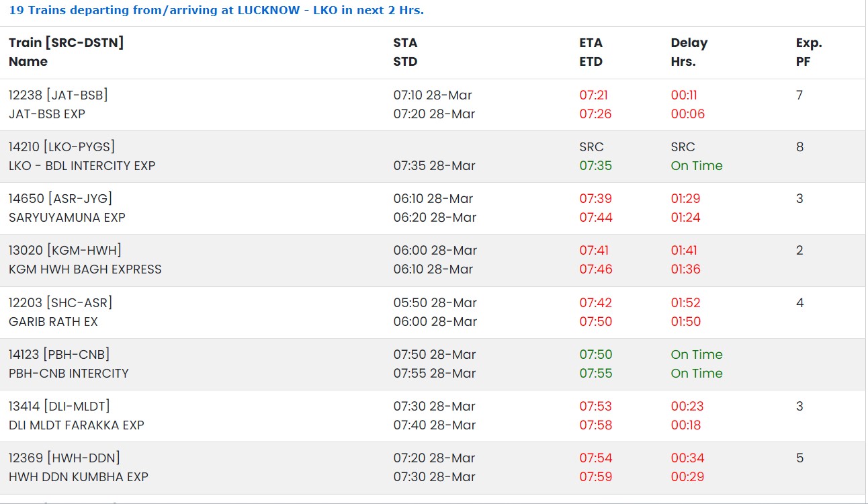This screenshot has height=504, width=868.
Task: Click delay '00:34' for train 12369
Action: pos(686,458)
